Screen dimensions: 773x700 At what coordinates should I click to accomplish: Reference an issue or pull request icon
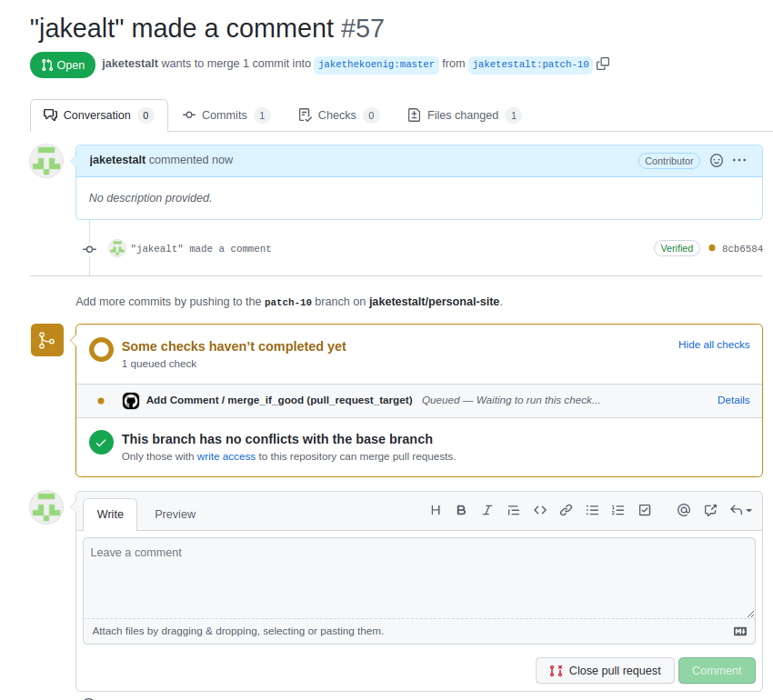(x=710, y=510)
